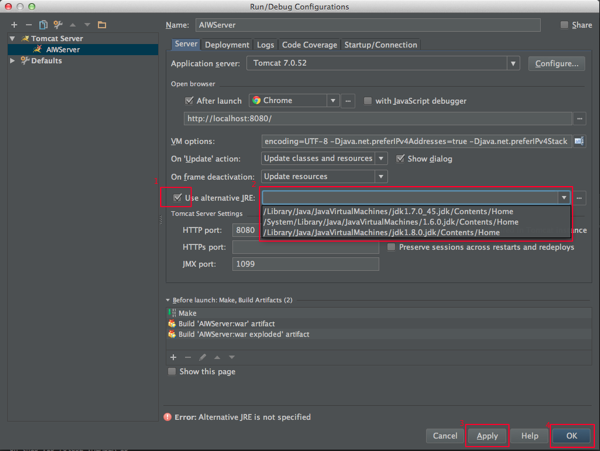
Task: Choose jdk1.7.0_45 JRE path option
Action: [416, 212]
